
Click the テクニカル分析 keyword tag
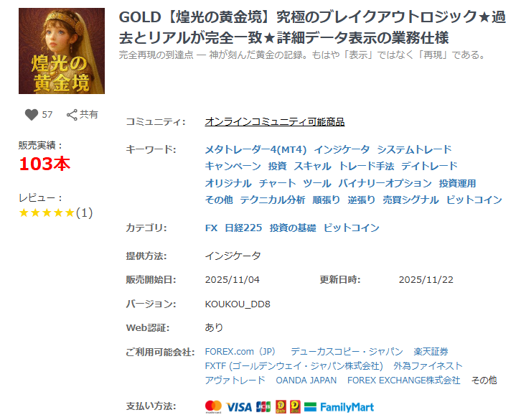(272, 200)
